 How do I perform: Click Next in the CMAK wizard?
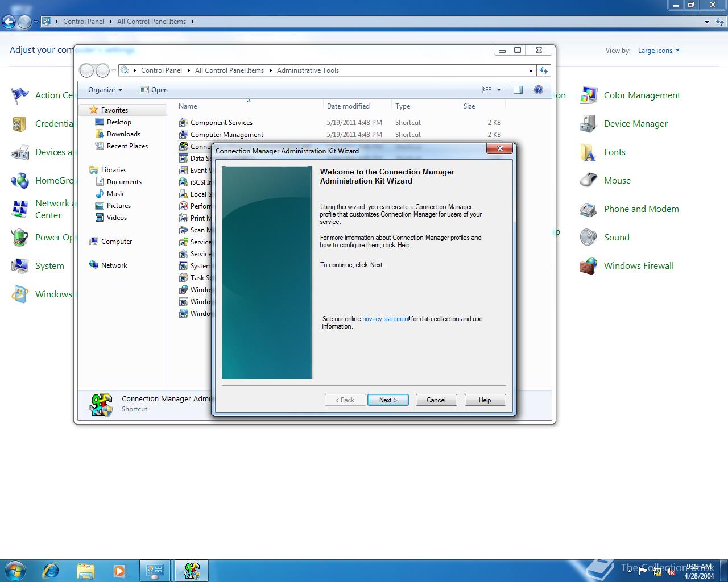click(x=387, y=400)
